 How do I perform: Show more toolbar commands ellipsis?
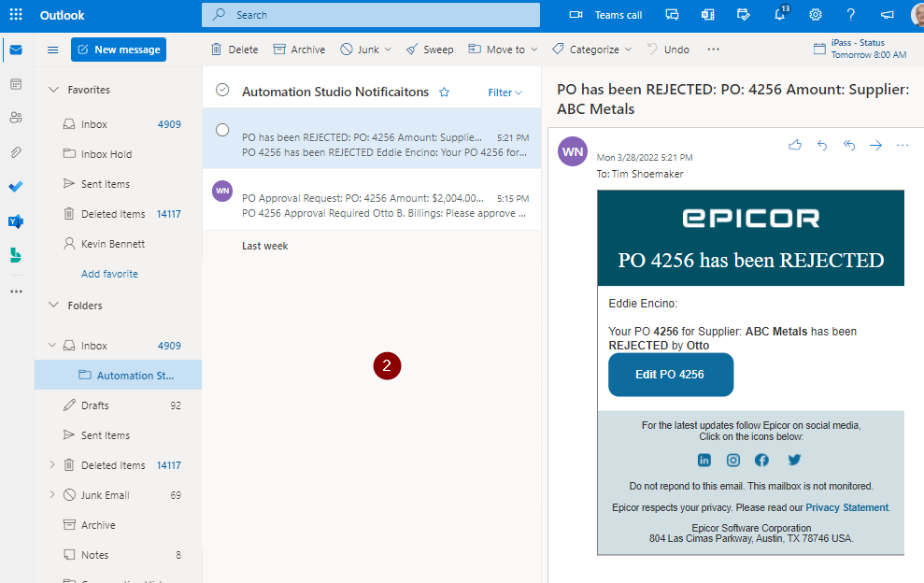coord(713,50)
